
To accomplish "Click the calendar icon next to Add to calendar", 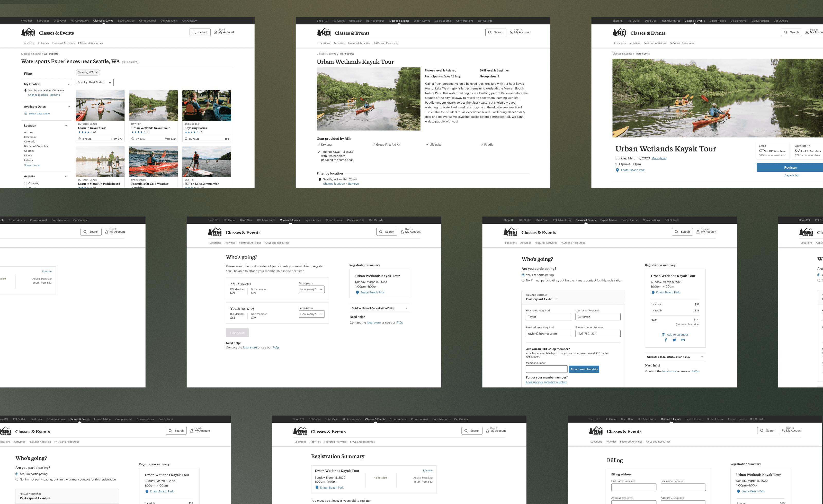I will click(663, 335).
